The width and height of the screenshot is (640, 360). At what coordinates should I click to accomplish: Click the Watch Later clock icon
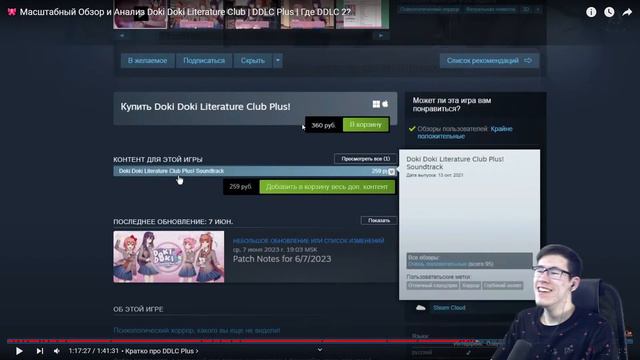click(609, 12)
